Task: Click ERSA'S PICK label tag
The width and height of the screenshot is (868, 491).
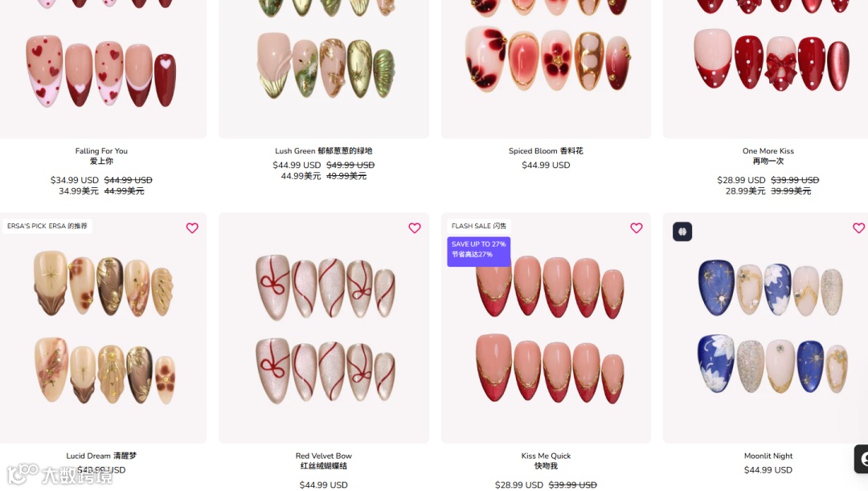Action: [x=47, y=226]
